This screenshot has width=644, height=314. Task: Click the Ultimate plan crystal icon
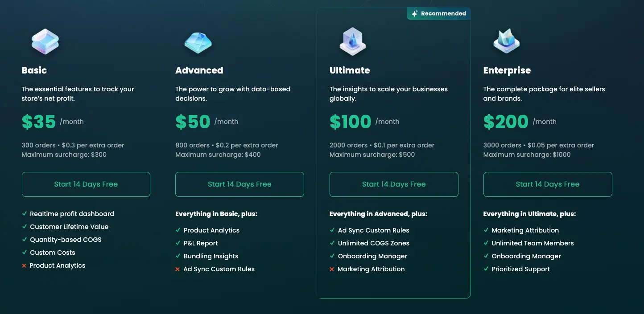(x=352, y=42)
